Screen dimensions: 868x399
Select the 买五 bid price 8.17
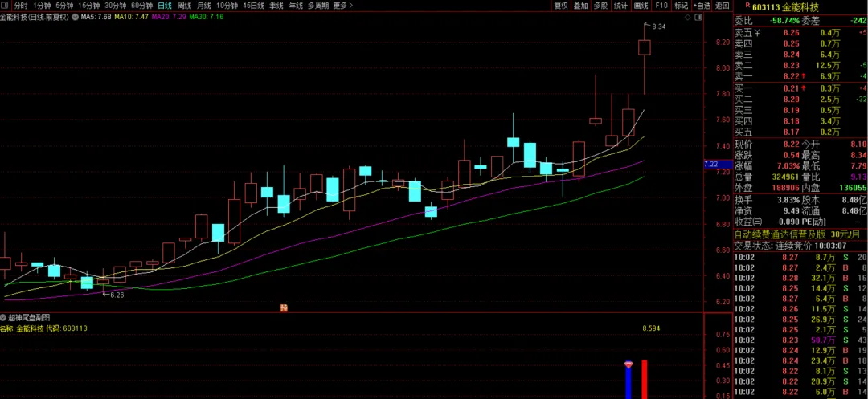click(x=791, y=132)
